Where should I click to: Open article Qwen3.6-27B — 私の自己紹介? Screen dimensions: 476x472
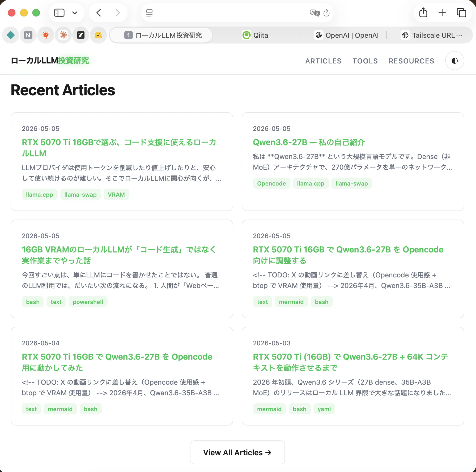coord(309,143)
